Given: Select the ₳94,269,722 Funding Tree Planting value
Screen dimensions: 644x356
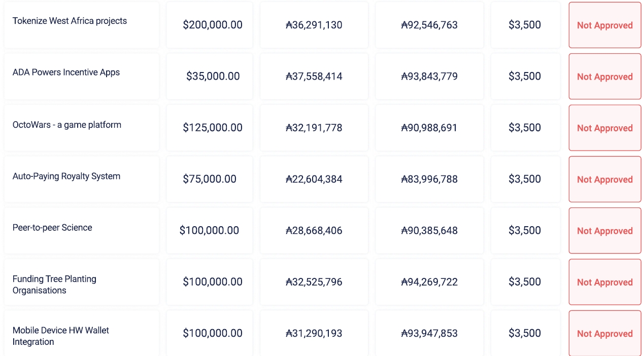Looking at the screenshot, I should (429, 282).
